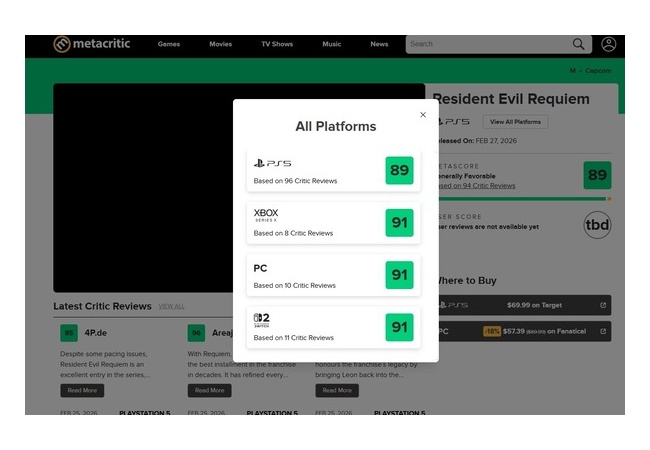Click the 'Based on 10 Critic Reviews' text
The height and width of the screenshot is (450, 650).
(x=295, y=285)
